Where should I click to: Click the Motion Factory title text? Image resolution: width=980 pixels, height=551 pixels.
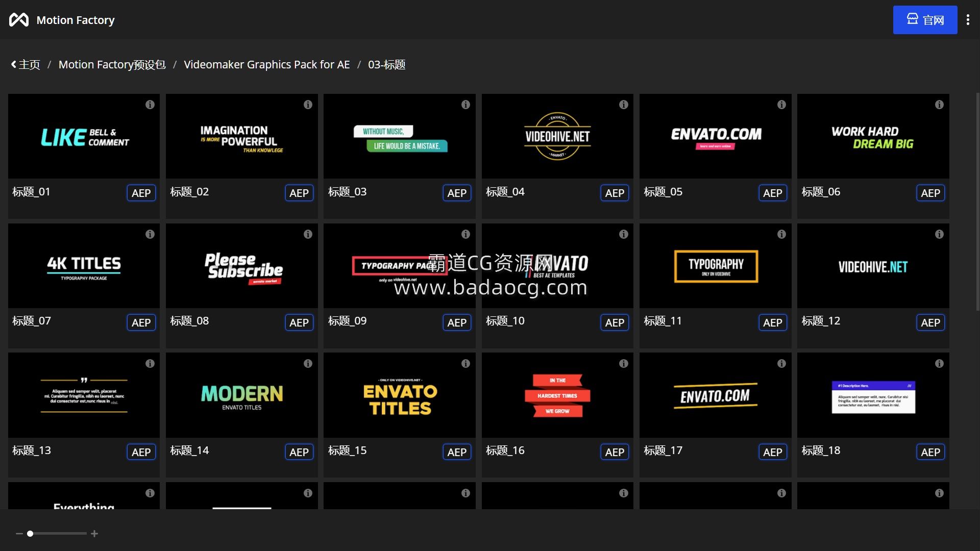pos(76,20)
